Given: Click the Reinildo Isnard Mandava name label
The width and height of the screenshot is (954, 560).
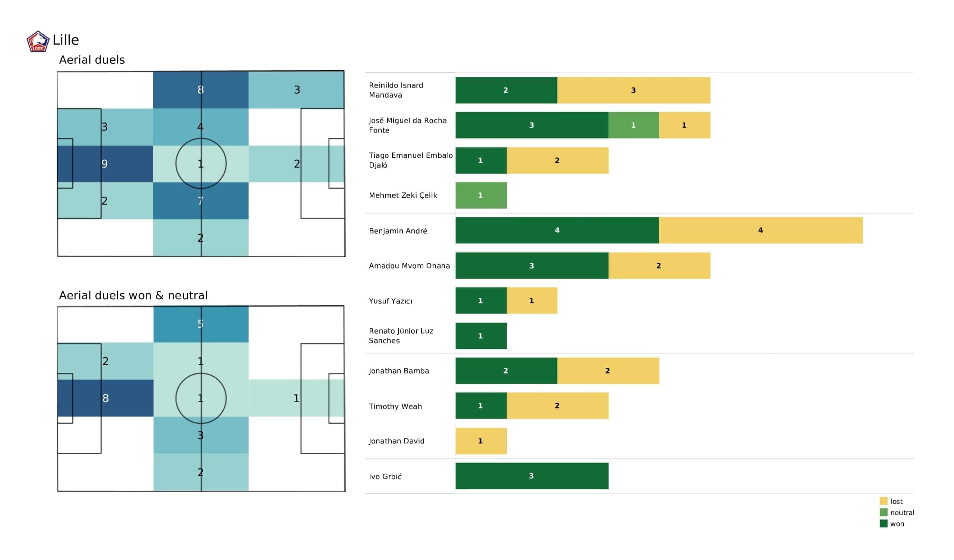Looking at the screenshot, I should coord(396,90).
